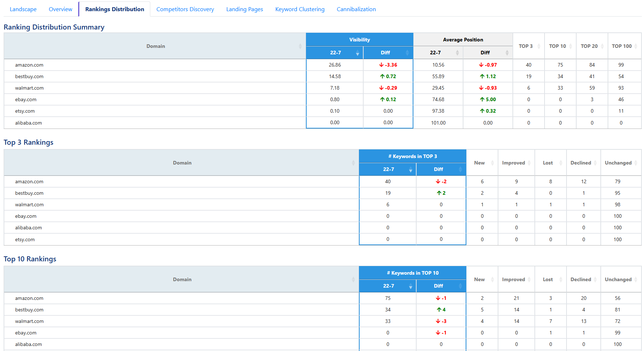Sort Top 10 Rankings Domain column arrows

(x=353, y=279)
